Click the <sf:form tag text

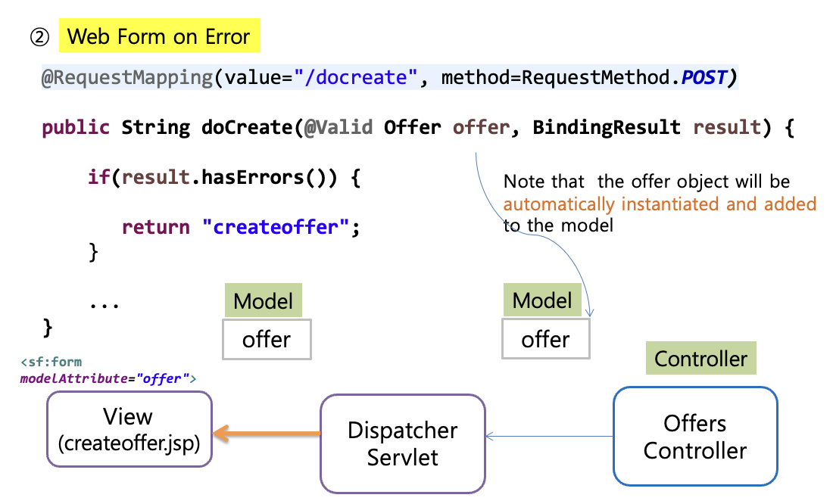tap(51, 362)
